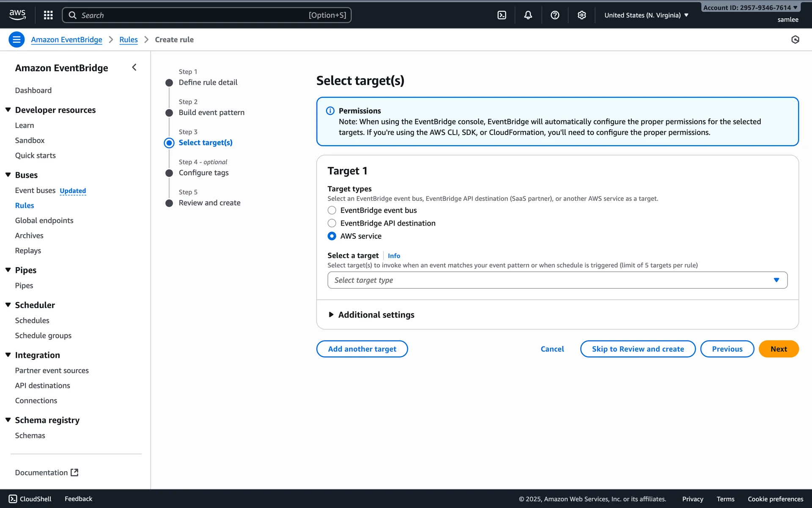The height and width of the screenshot is (508, 812).
Task: Collapse the EventBridge sidebar with chevron
Action: point(134,67)
